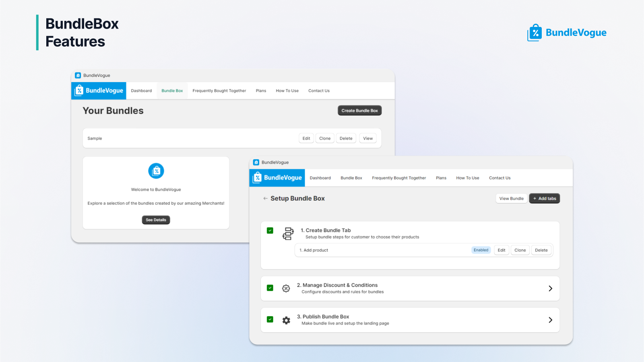The image size is (644, 362).
Task: Expand the Publish Bundle Box section
Action: (550, 320)
